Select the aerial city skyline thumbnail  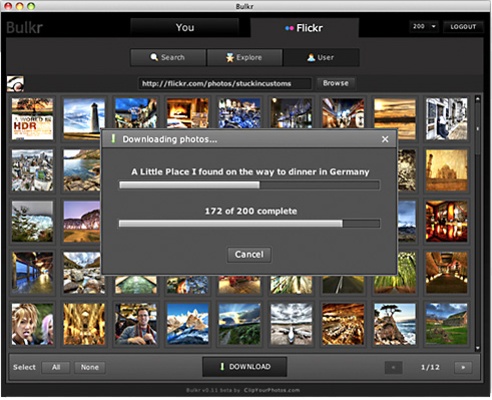(x=32, y=170)
